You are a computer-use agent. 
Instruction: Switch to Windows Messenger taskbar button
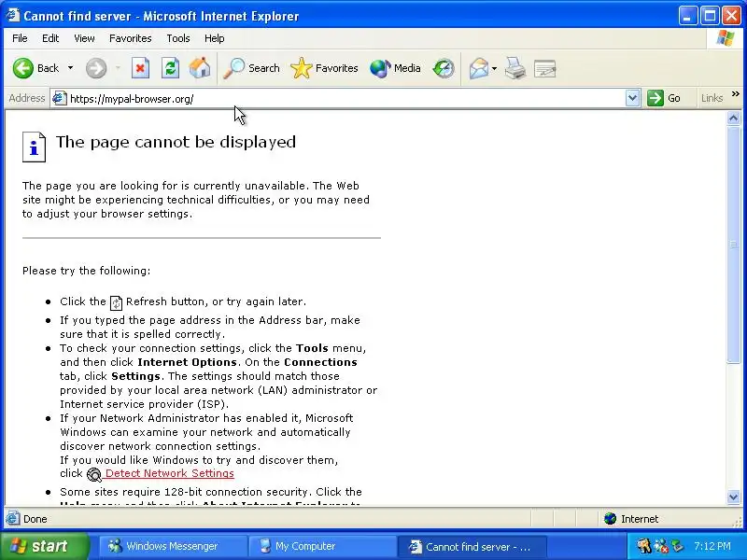click(x=172, y=546)
